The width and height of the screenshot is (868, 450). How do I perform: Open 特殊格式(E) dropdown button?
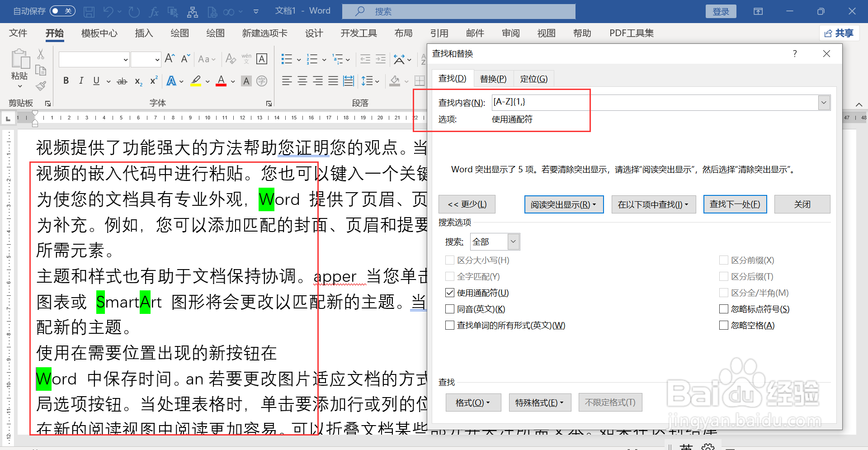(x=540, y=403)
